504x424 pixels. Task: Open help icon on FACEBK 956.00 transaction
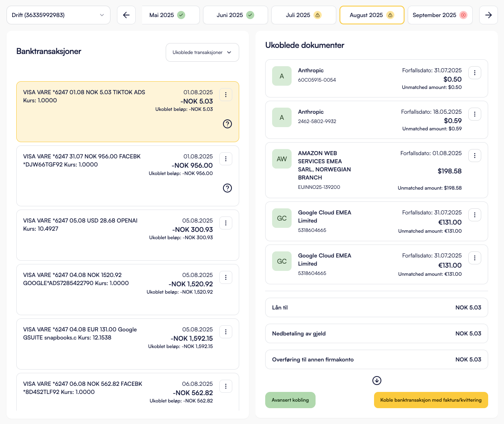[227, 188]
